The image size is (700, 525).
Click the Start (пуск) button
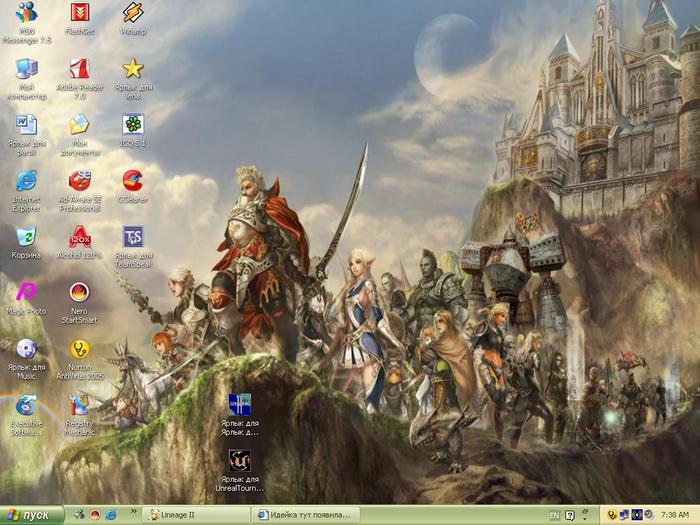[x=32, y=515]
